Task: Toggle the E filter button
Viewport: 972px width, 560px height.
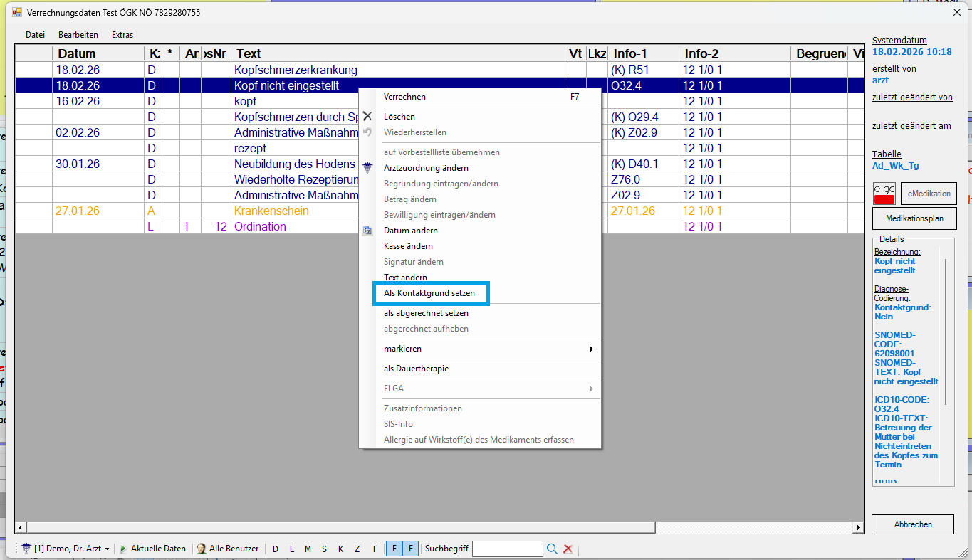Action: point(394,549)
